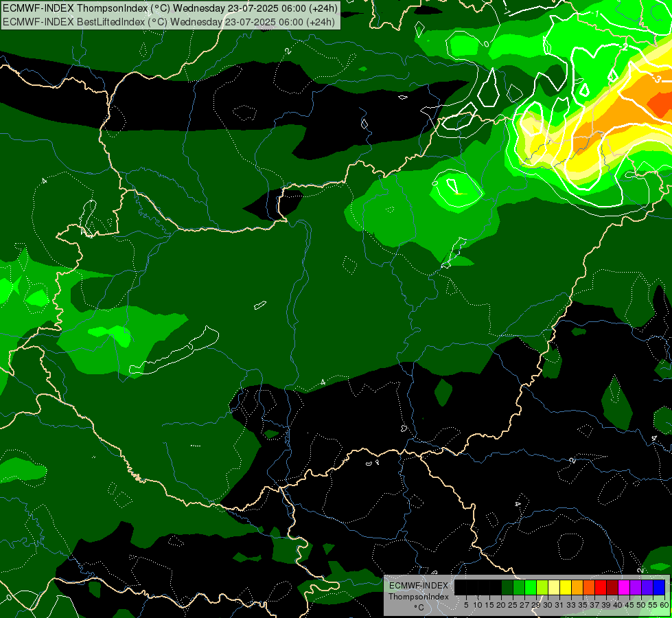Click the legend's ECMWF-INDEX label
This screenshot has height=618, width=672.
[x=418, y=586]
